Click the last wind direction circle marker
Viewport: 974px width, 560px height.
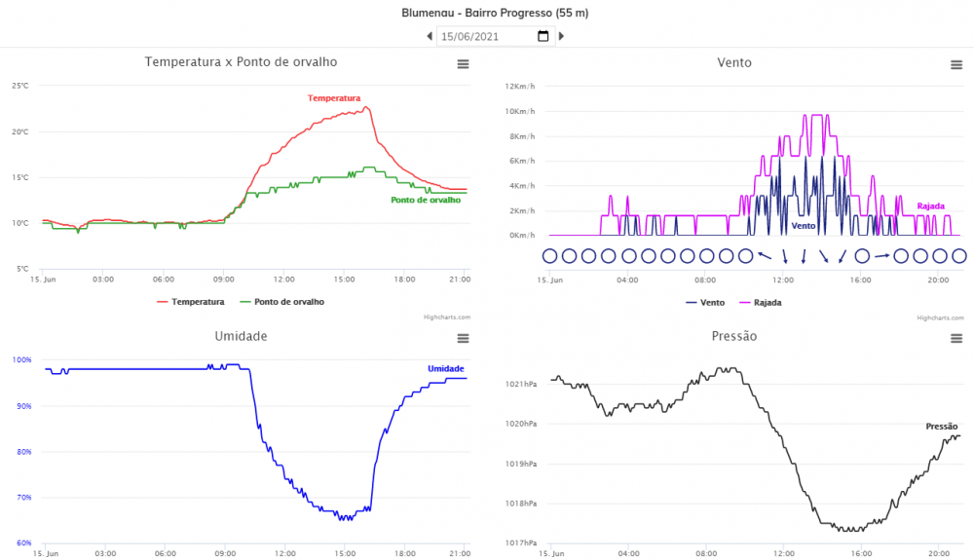(959, 256)
